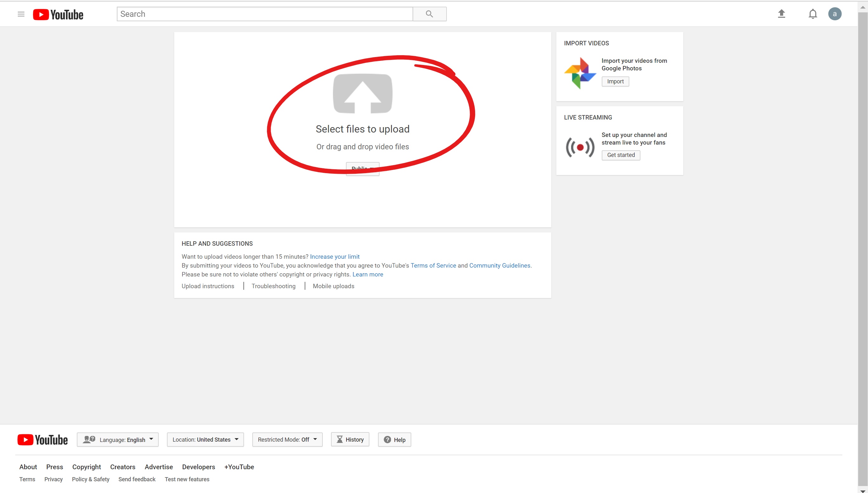Click the Troubleshooting link

click(x=273, y=286)
